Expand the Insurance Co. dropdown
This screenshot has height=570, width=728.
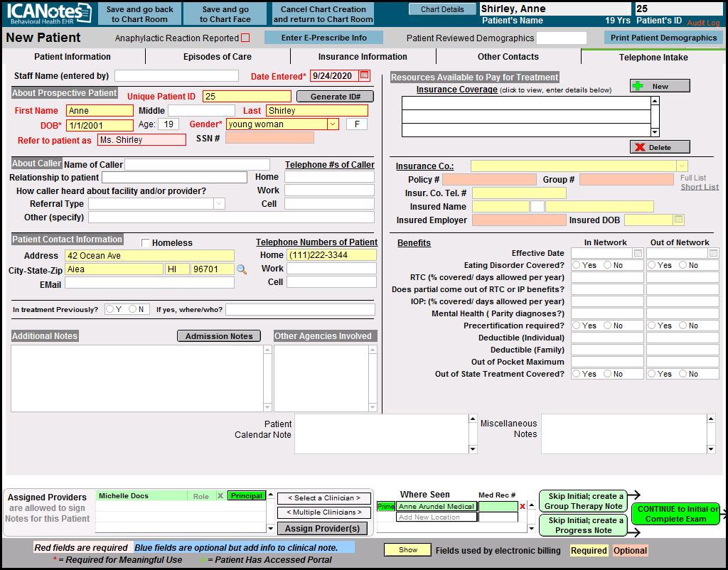coord(681,166)
